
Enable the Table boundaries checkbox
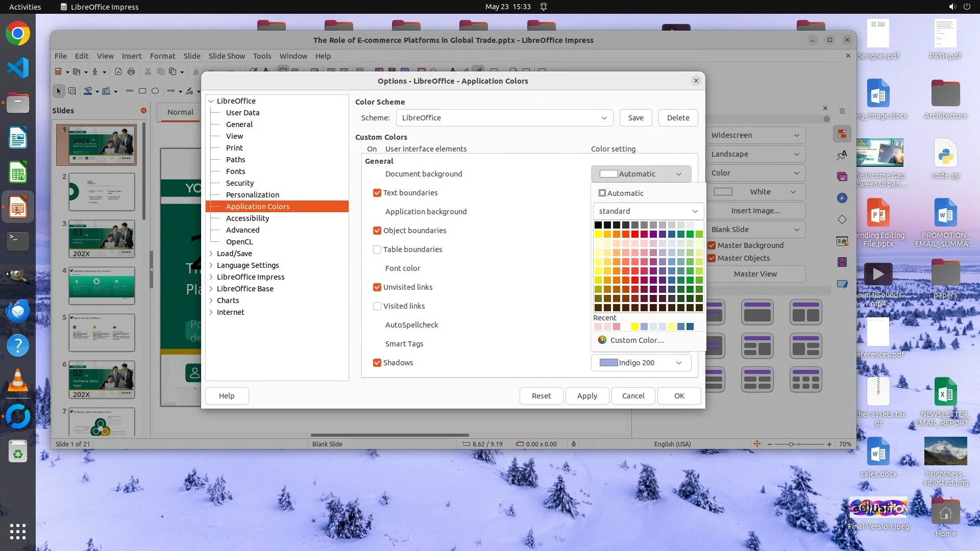[x=377, y=249]
